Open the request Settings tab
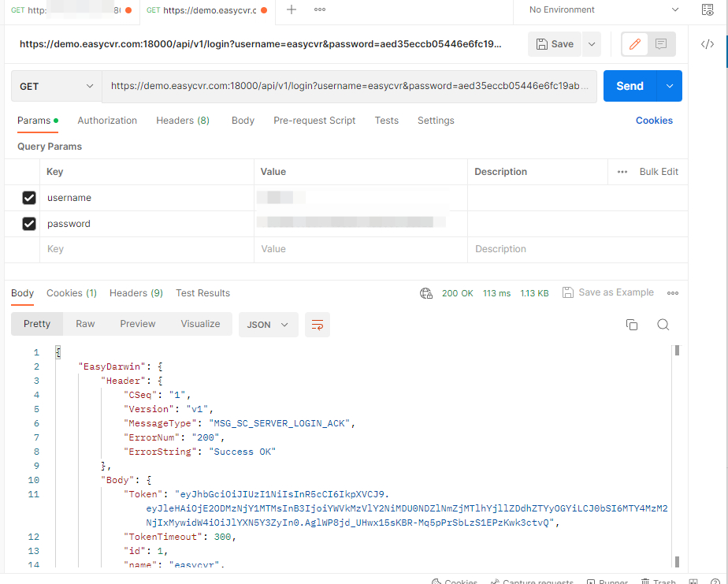 click(x=436, y=121)
